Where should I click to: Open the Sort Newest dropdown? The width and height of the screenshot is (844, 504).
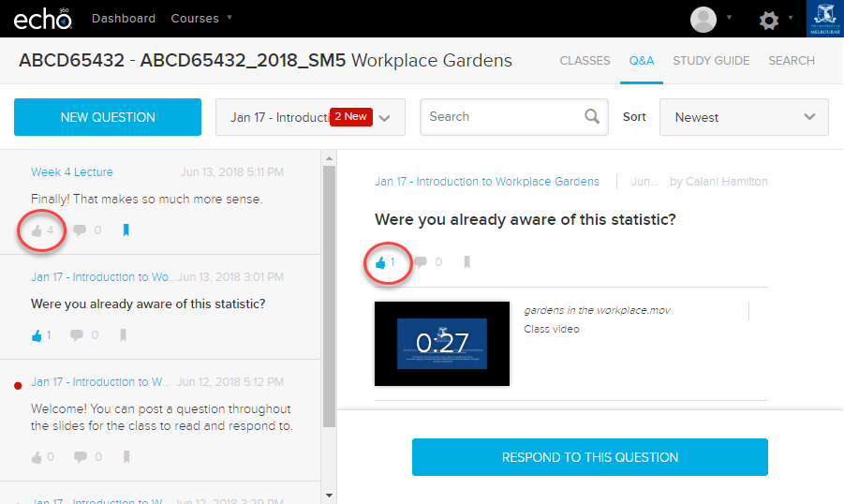pos(744,117)
